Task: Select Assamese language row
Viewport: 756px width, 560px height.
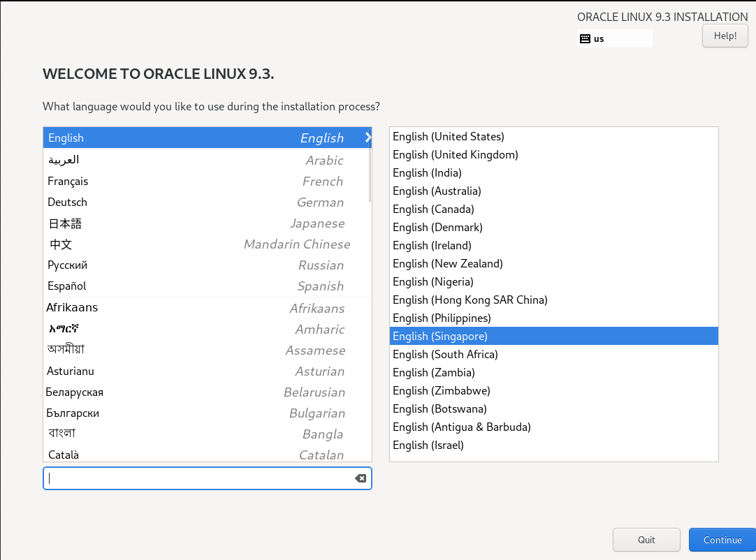Action: pyautogui.click(x=208, y=350)
